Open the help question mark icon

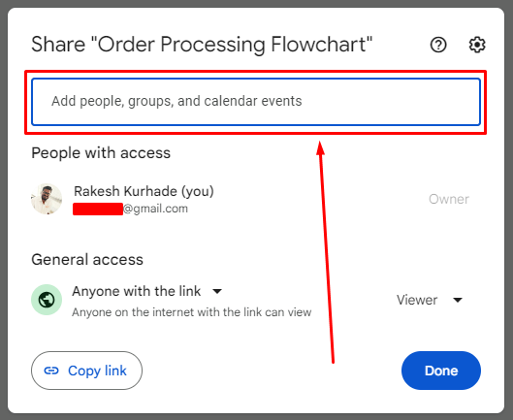438,45
